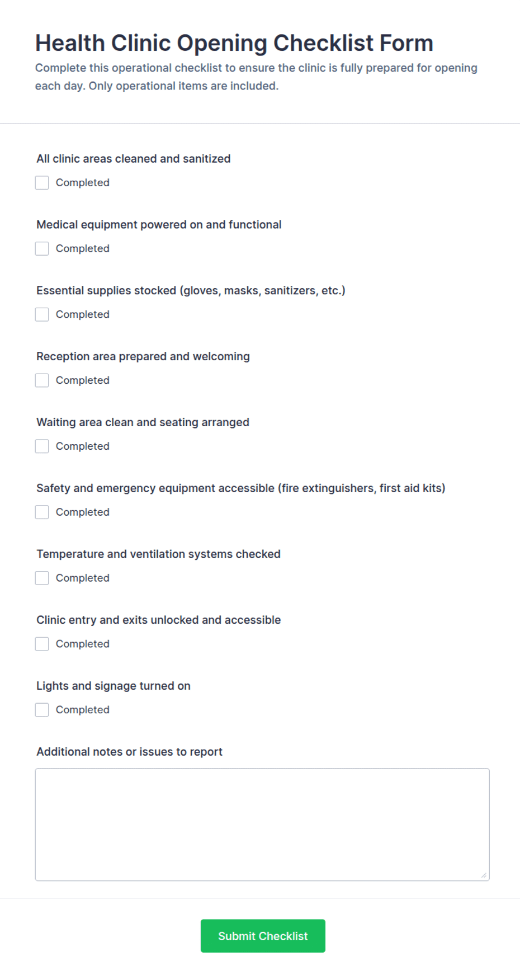The width and height of the screenshot is (520, 980).
Task: Click the 'Clinic entry and exits unlocked' question label
Action: [x=159, y=620]
